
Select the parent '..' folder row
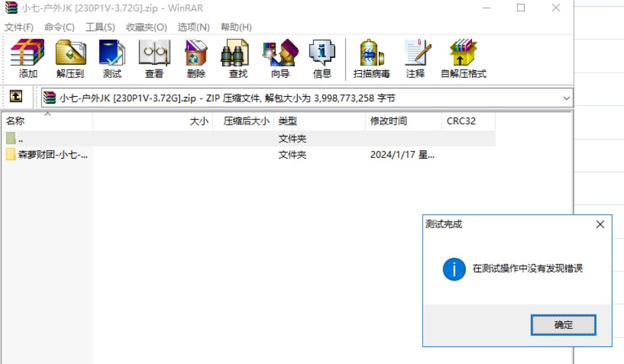click(x=249, y=138)
